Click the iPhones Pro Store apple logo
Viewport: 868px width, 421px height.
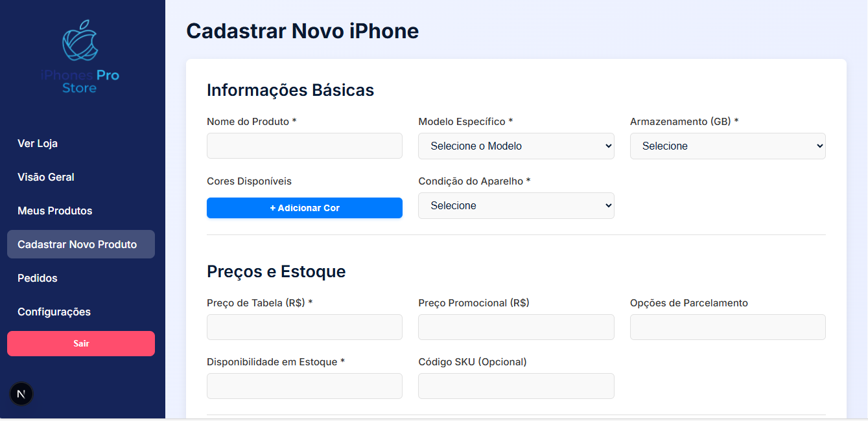(80, 41)
